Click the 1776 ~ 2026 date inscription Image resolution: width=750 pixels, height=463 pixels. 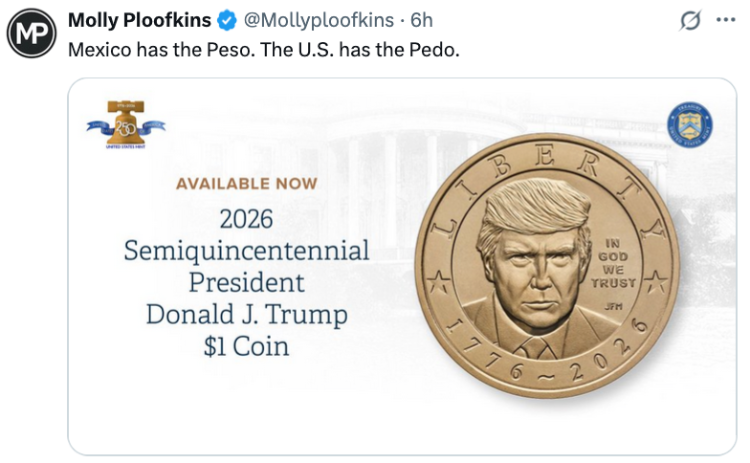coord(548,353)
